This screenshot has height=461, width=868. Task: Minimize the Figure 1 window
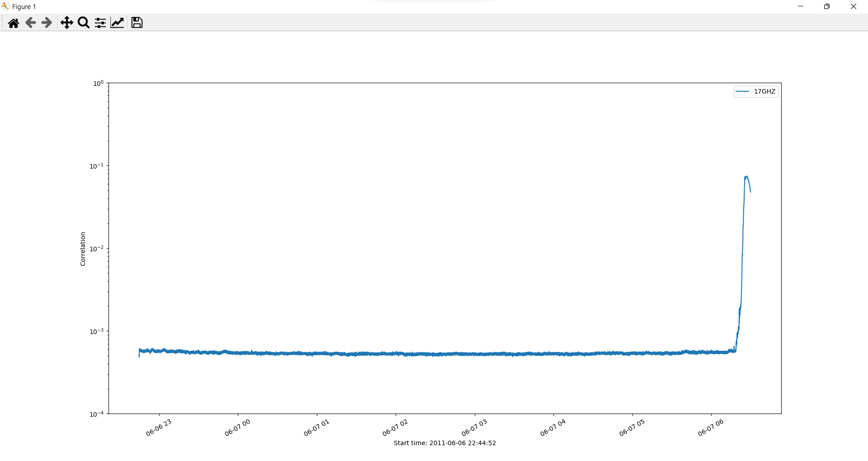[801, 6]
